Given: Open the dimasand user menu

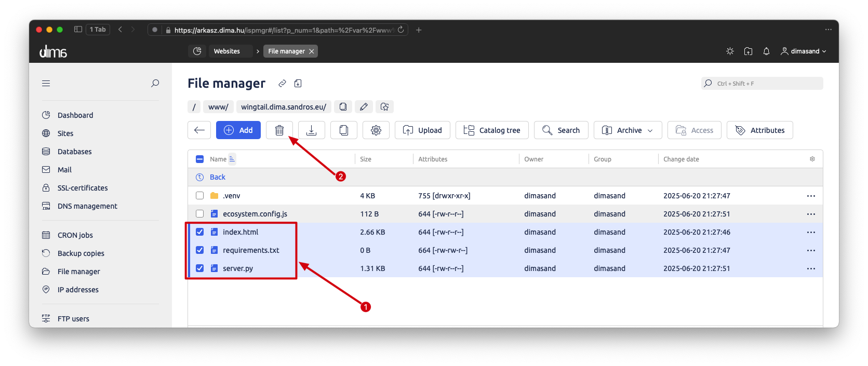Looking at the screenshot, I should pos(803,51).
